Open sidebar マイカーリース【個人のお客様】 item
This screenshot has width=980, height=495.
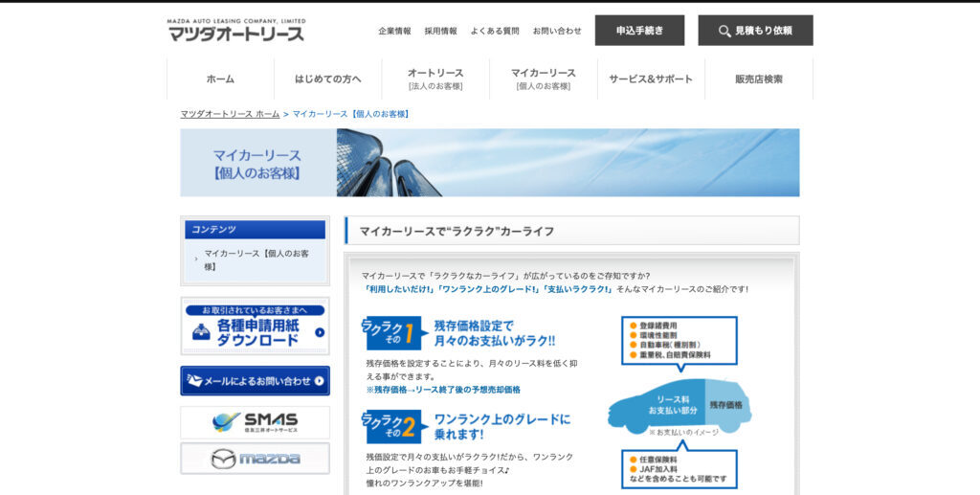tap(256, 260)
